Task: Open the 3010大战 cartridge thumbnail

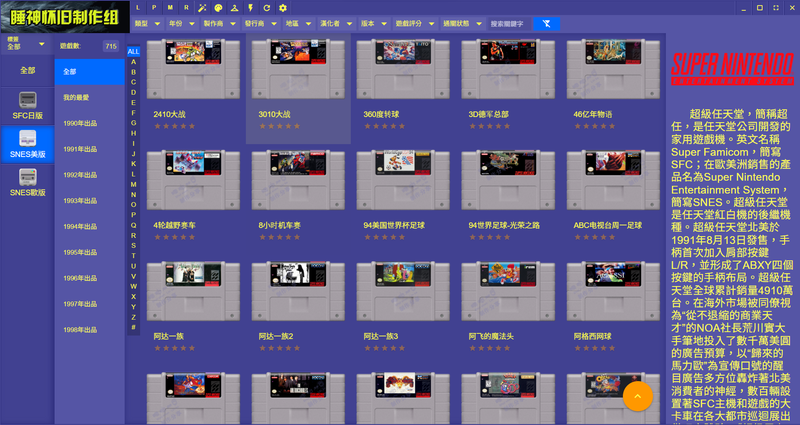Action: [x=298, y=69]
